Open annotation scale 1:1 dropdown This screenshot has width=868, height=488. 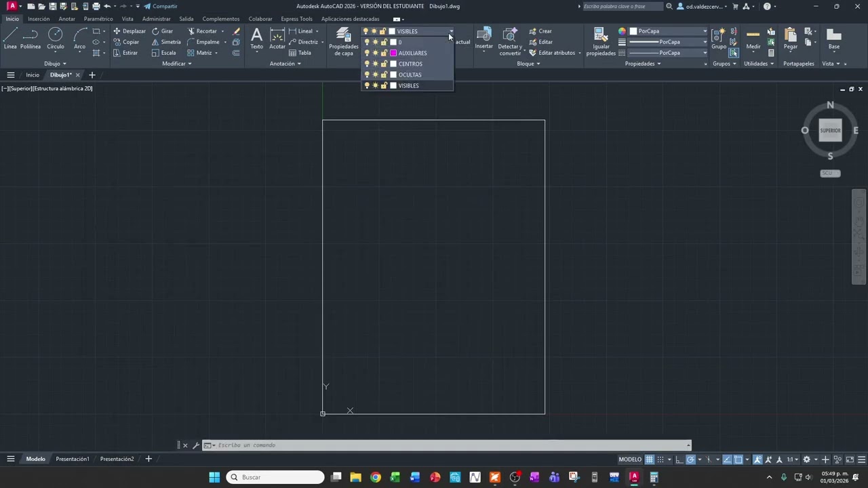point(792,460)
